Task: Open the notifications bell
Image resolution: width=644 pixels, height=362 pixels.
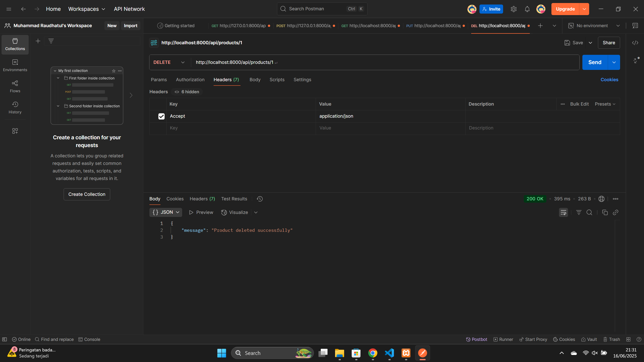Action: 527,9
